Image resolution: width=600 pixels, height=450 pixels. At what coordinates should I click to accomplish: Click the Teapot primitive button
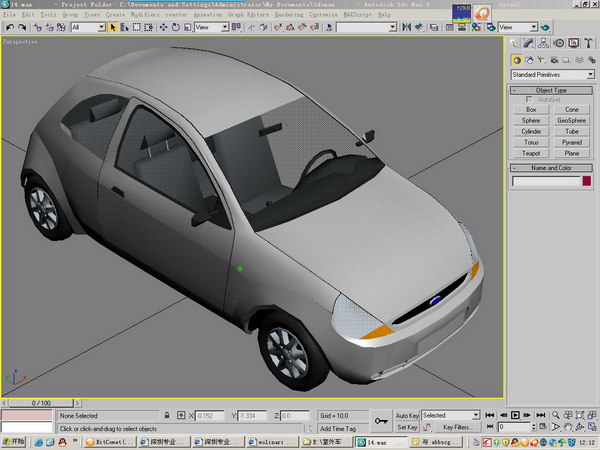[x=531, y=154]
